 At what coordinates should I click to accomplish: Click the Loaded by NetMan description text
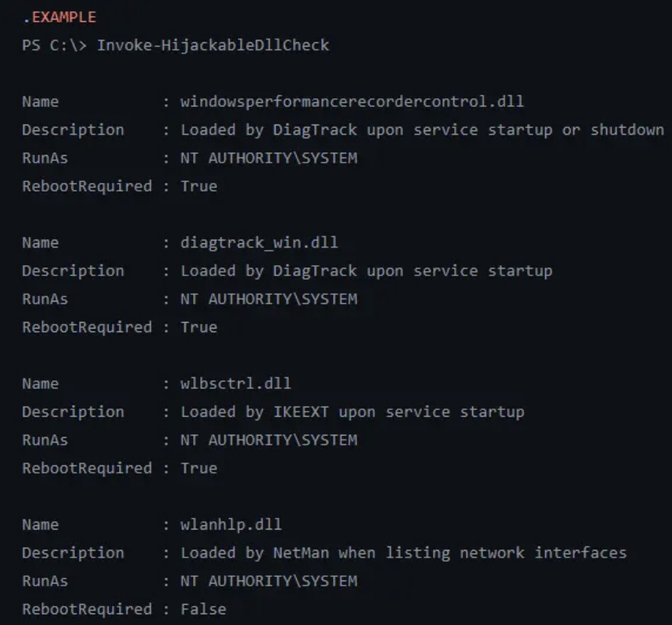pyautogui.click(x=403, y=553)
